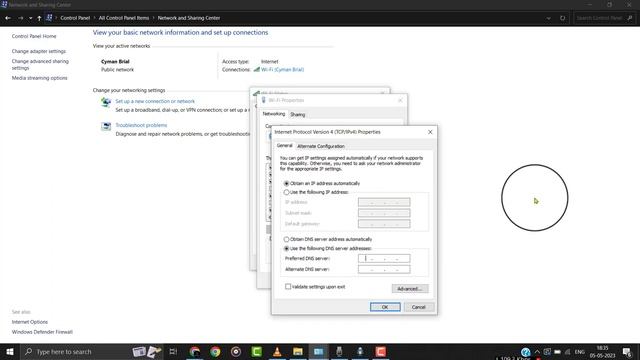Go forward using the forward arrow
The width and height of the screenshot is (640, 360).
tap(20, 18)
